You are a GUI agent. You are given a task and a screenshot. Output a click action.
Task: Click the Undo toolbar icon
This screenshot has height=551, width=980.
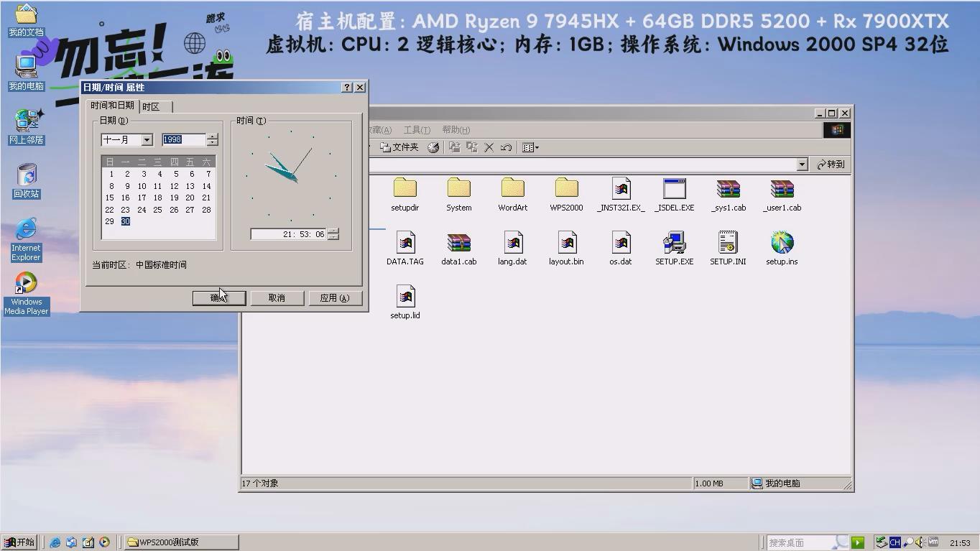tap(505, 147)
